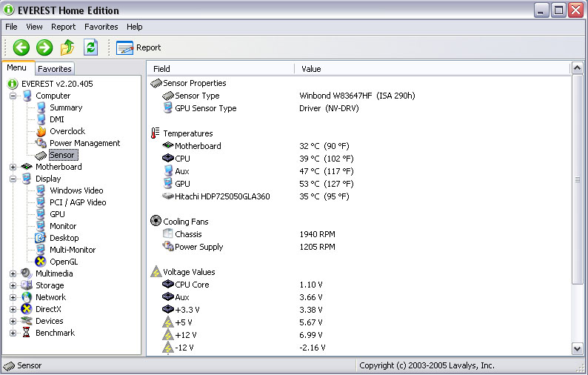Click the Windows Video icon
588x375 pixels.
click(x=41, y=190)
